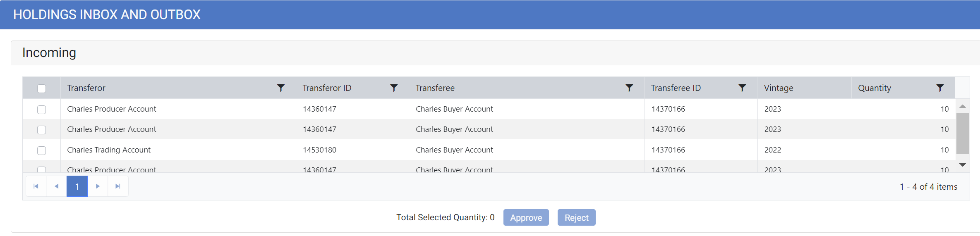Sort by the Vintage column header
980x236 pixels.
coord(779,88)
